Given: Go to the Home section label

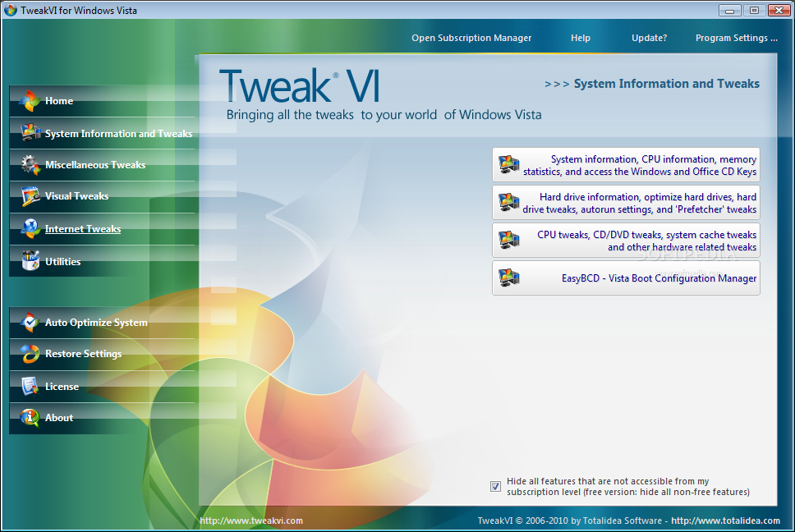Looking at the screenshot, I should point(59,101).
